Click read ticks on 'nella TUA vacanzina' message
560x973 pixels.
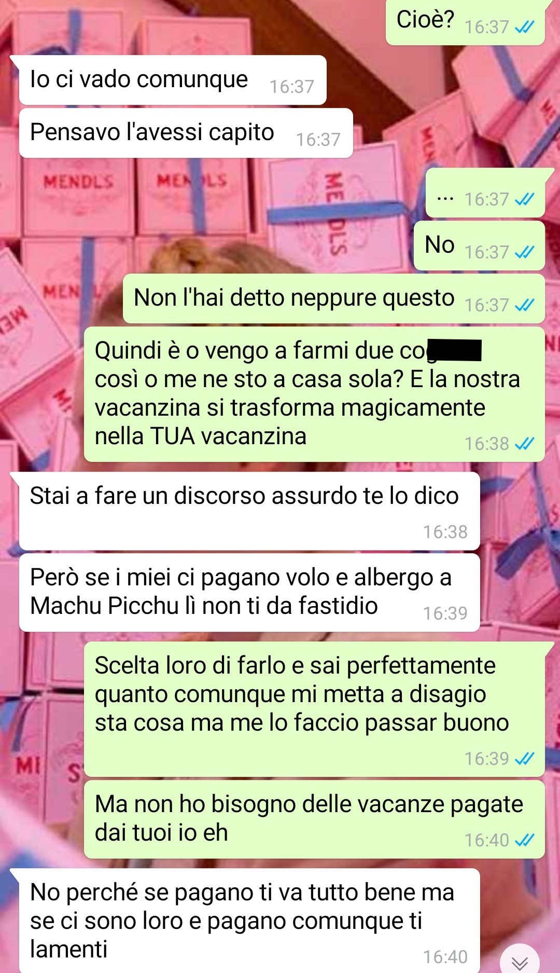(524, 444)
